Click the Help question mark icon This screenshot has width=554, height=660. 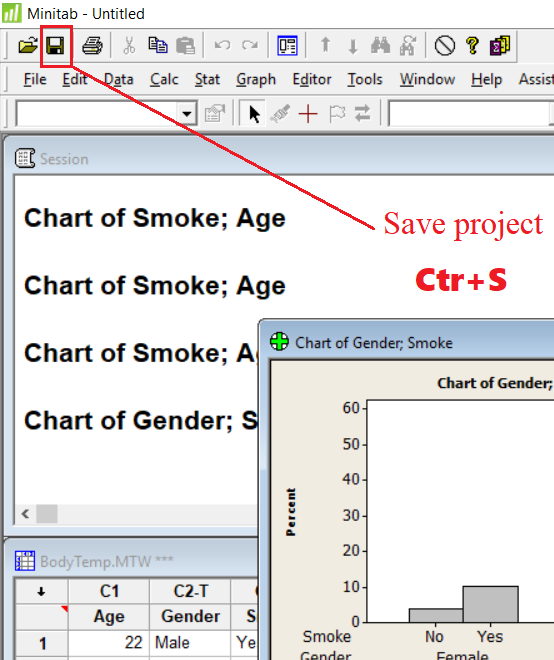[472, 45]
